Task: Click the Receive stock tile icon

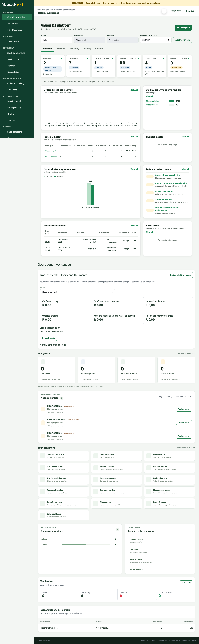Action: click(x=149, y=455)
